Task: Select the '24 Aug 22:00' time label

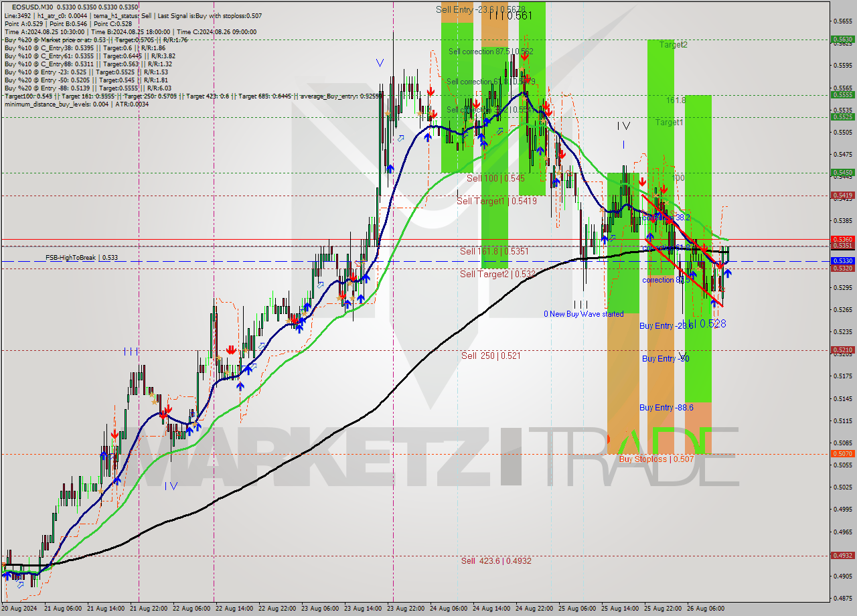Action: (534, 608)
